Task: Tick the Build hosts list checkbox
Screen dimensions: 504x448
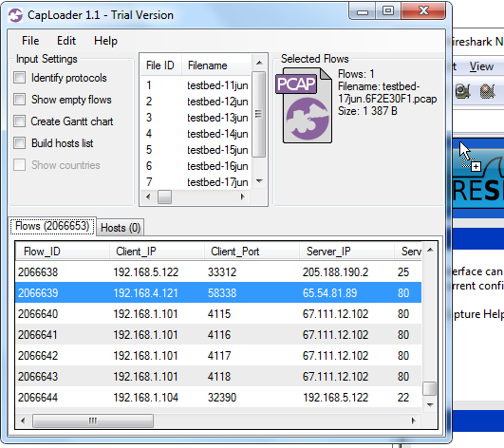Action: coord(20,143)
